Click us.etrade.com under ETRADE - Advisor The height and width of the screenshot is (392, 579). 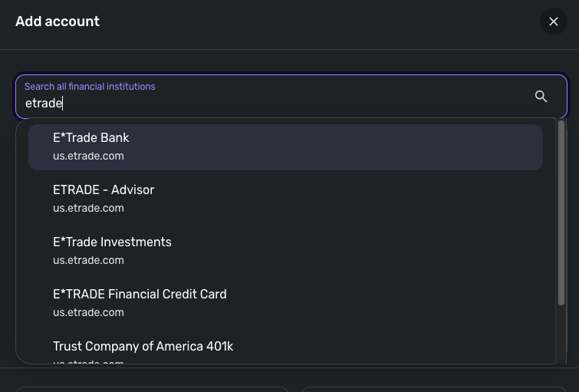tap(88, 209)
